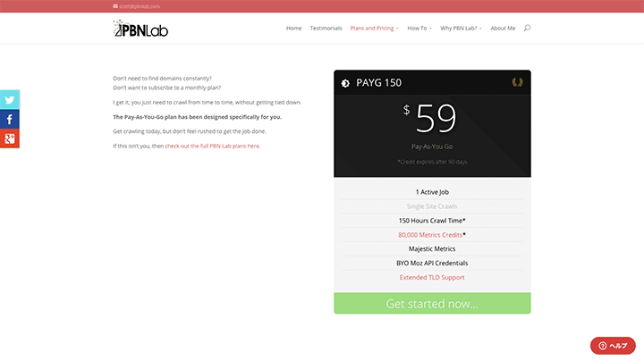Click the bold Pay-As-You-Go plan sentence
Viewport: 644px width, 360px height.
(197, 117)
